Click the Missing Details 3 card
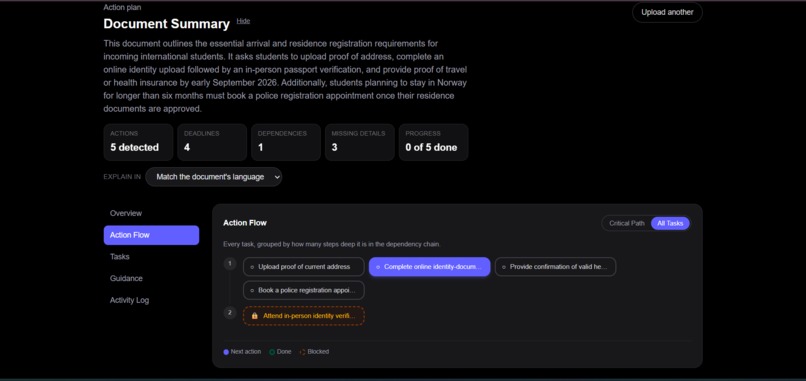 (360, 142)
